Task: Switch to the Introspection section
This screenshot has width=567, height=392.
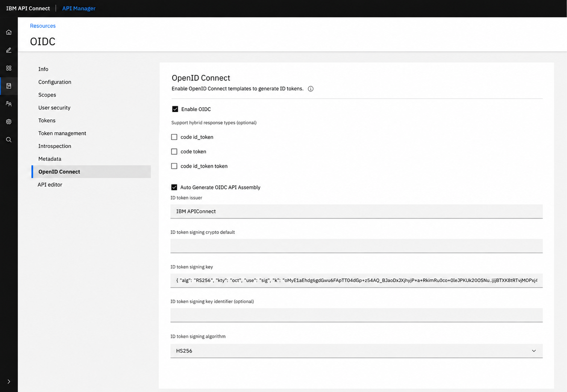Action: click(x=55, y=146)
